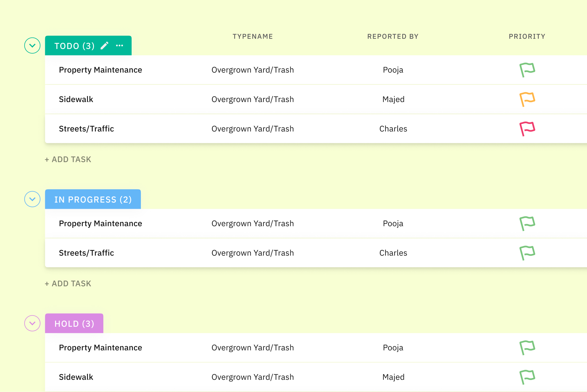The image size is (587, 392).
Task: Click priority flag for In Progress Property Maintenance
Action: 527,223
